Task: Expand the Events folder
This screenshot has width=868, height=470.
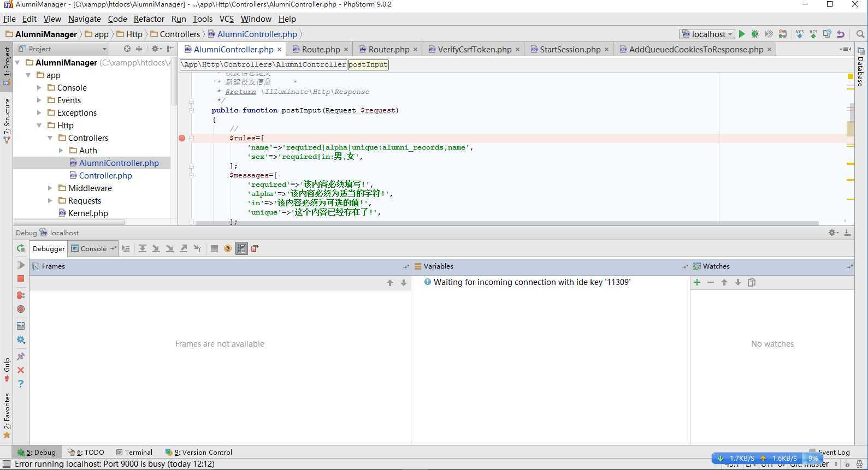Action: (39, 100)
